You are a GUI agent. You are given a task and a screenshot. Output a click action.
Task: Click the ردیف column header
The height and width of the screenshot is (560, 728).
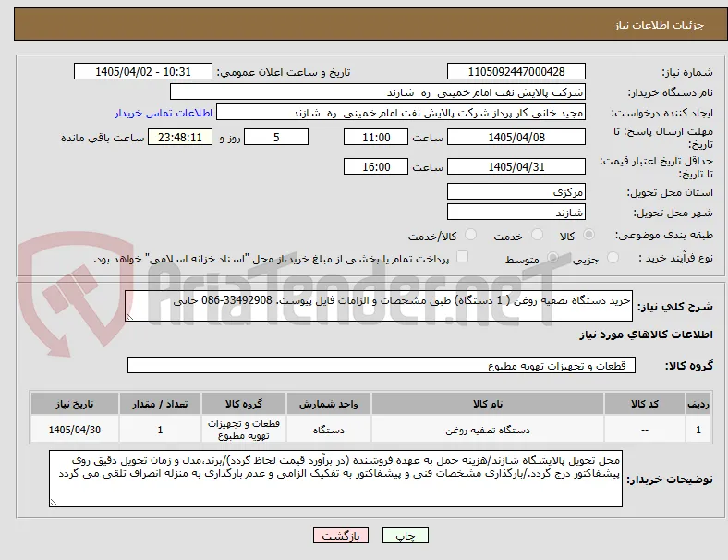tap(698, 404)
